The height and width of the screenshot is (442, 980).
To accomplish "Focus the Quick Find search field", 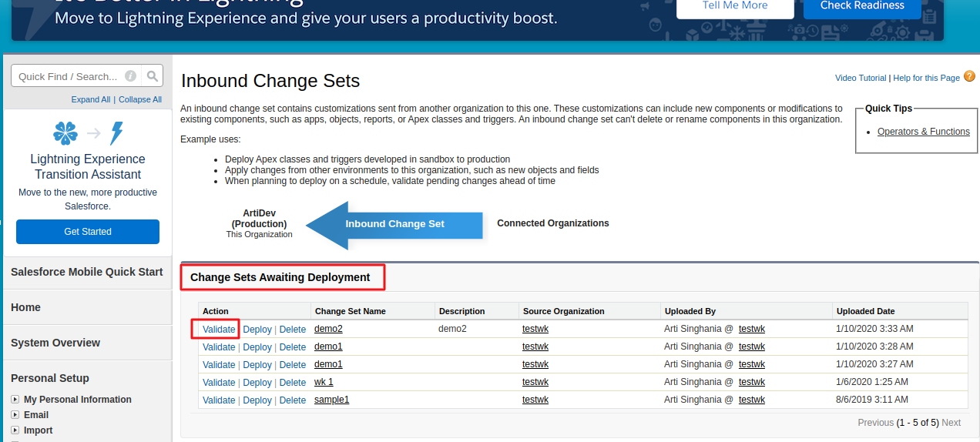I will click(68, 76).
